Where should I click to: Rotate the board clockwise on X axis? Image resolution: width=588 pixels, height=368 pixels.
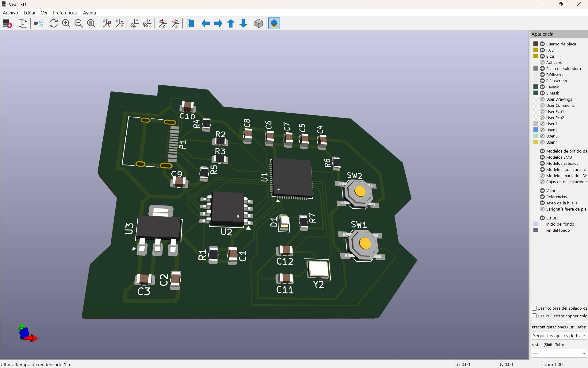click(106, 23)
